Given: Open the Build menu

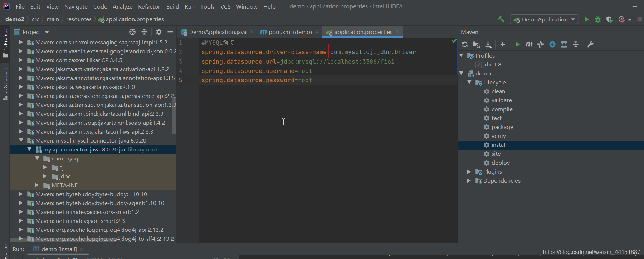Looking at the screenshot, I should [x=172, y=6].
